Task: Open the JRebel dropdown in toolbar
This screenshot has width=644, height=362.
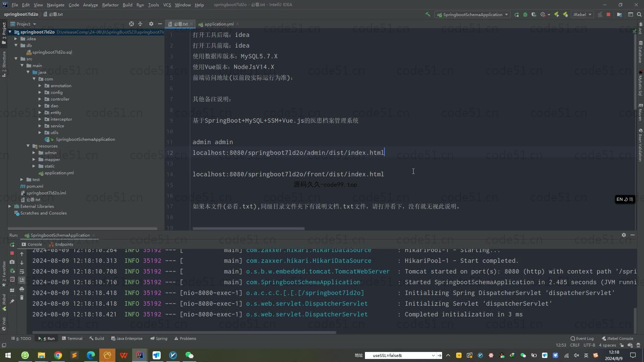Action: click(x=582, y=14)
